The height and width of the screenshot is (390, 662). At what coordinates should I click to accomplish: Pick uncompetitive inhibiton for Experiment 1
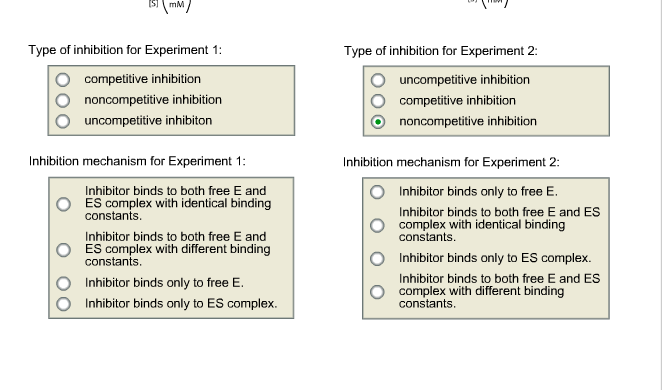(x=63, y=121)
